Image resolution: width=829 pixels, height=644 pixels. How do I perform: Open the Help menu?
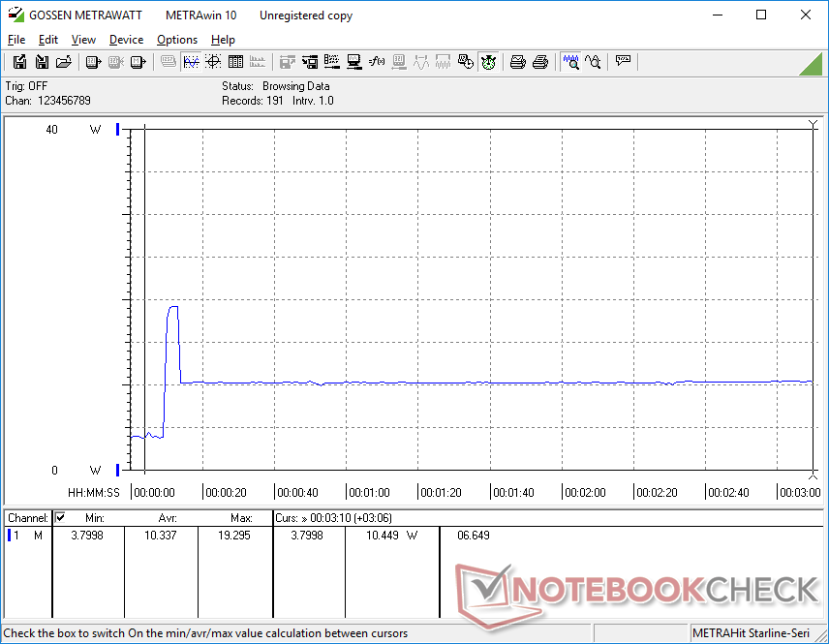click(223, 40)
